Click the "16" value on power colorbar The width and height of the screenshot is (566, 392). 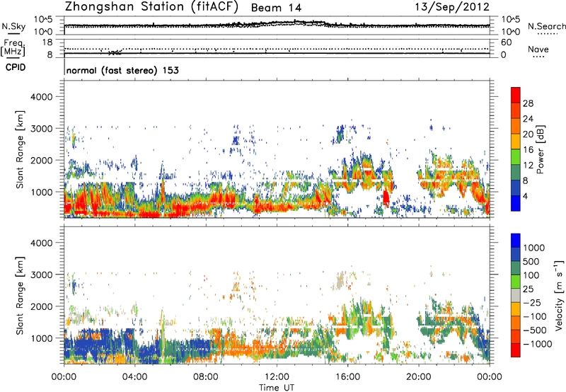[528, 150]
